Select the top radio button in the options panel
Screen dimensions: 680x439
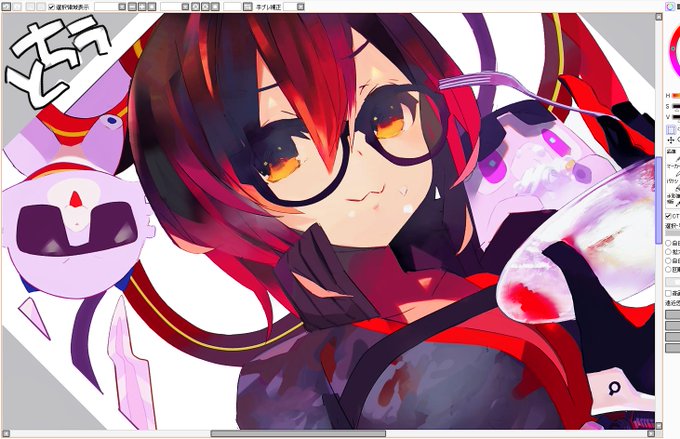(x=668, y=243)
